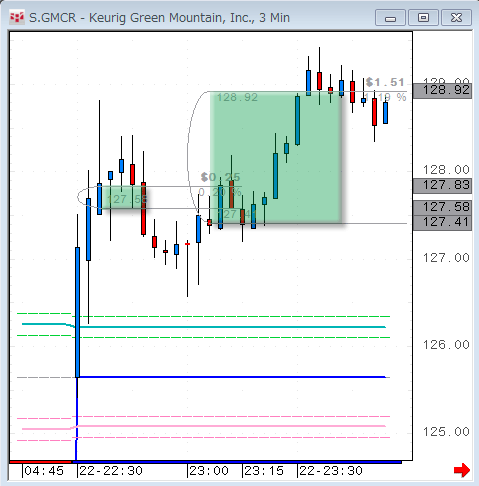Viewport: 479px width, 486px height.
Task: Select the 127.41 price marker
Action: point(442,222)
